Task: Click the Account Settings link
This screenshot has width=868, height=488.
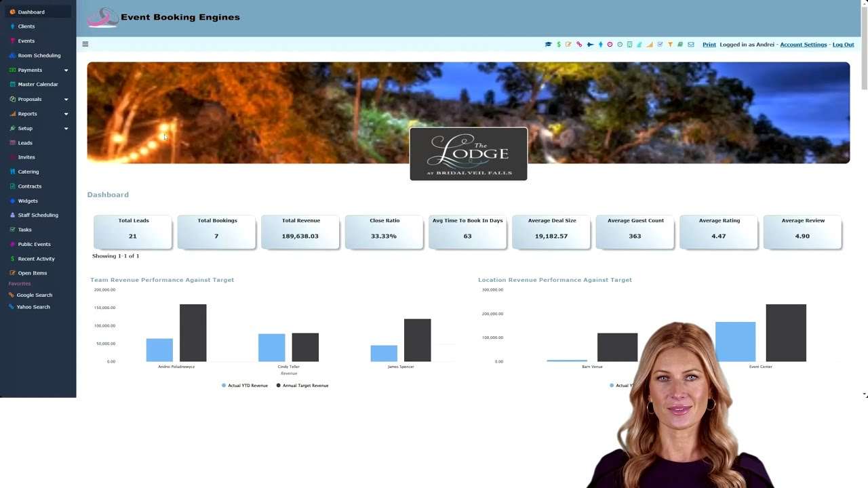Action: [x=803, y=45]
